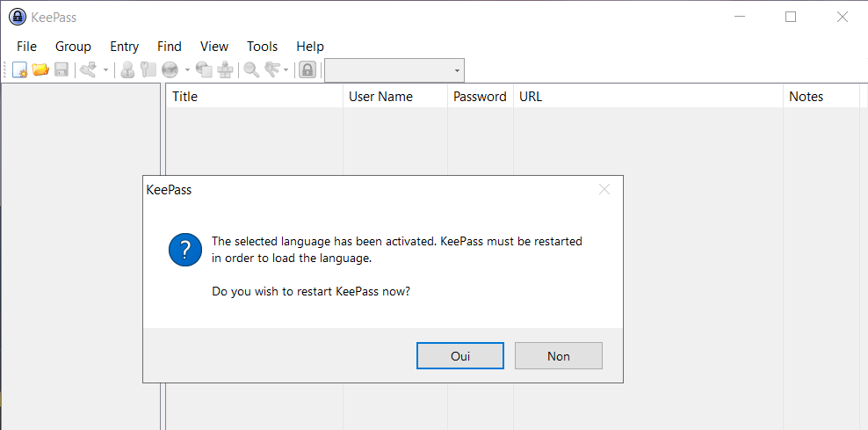This screenshot has height=430, width=868.
Task: Open the quick search combo box dropdown
Action: [457, 70]
